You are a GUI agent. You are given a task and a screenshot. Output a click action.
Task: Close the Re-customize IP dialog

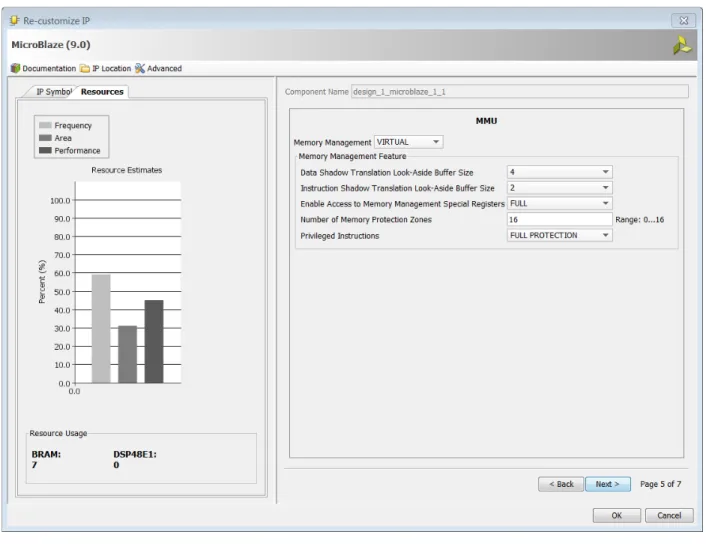[683, 20]
